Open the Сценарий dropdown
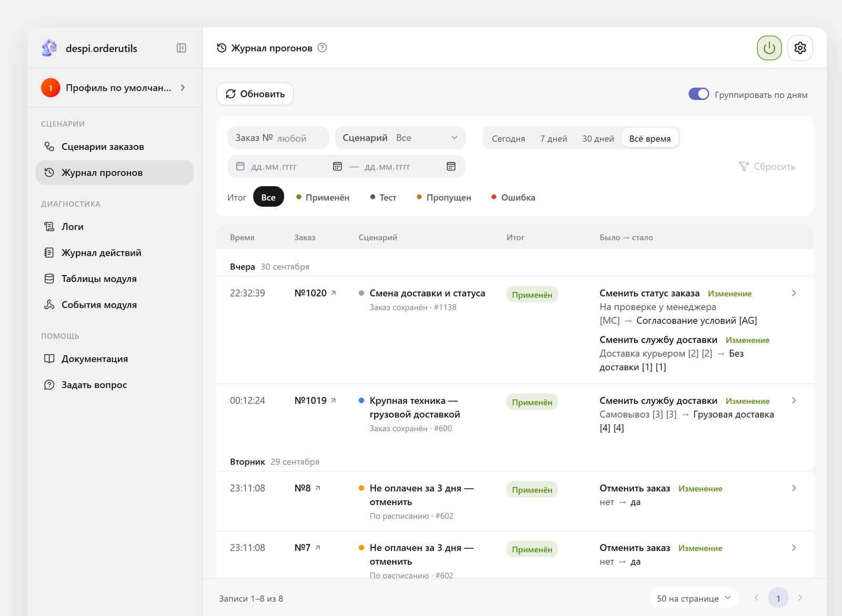The width and height of the screenshot is (842, 616). [400, 138]
